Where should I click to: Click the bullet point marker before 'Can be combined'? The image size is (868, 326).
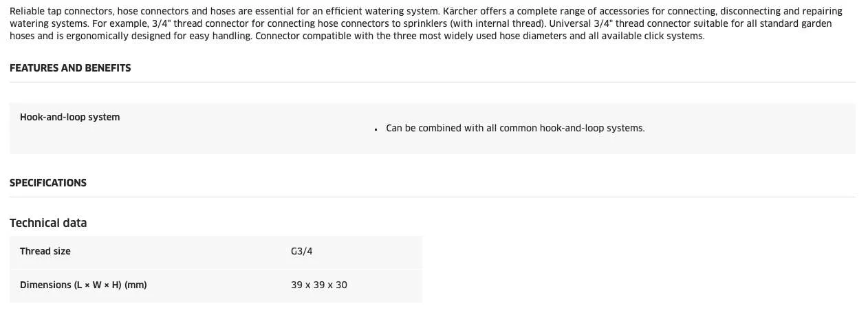click(x=377, y=129)
